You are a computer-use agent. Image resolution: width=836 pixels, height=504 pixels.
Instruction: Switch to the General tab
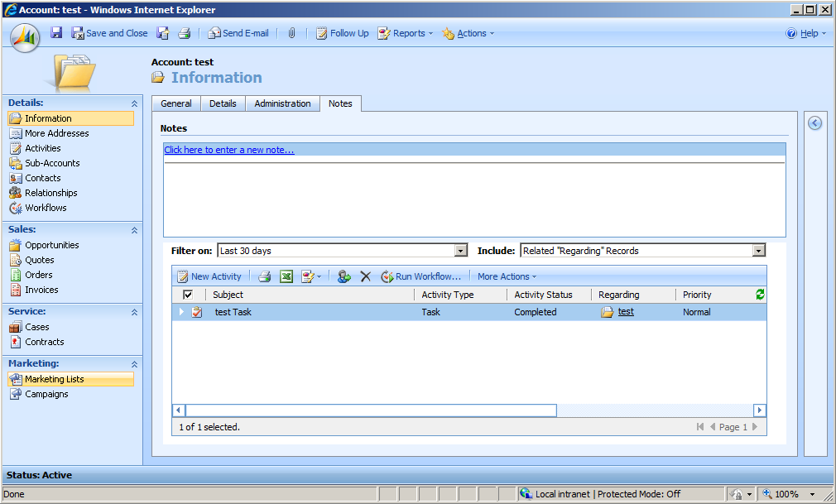click(x=176, y=103)
